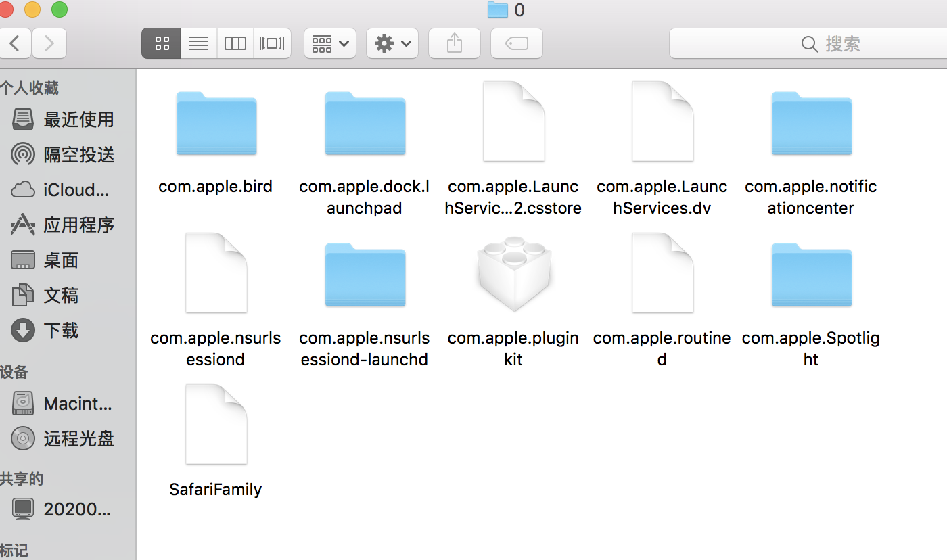The image size is (947, 560).
Task: Select the com.apple.pluginkit brick icon
Action: 513,273
